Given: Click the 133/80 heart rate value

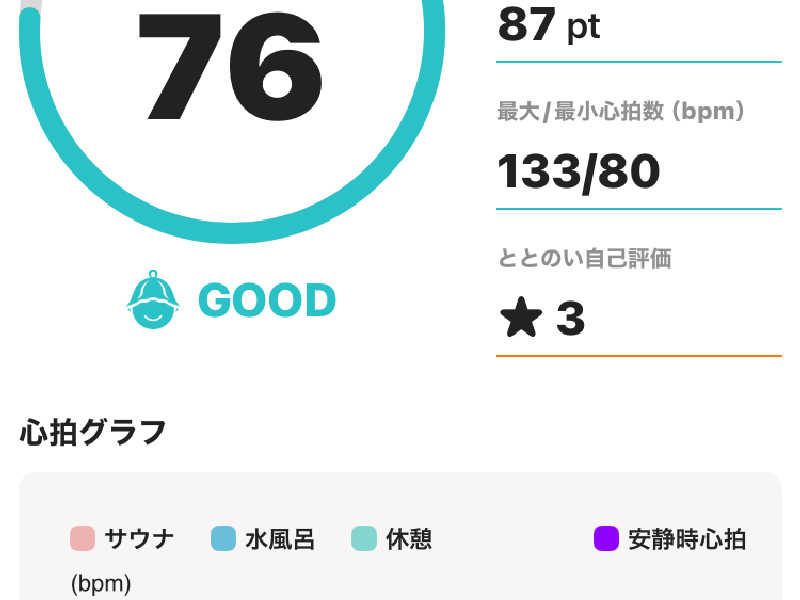Looking at the screenshot, I should (579, 172).
